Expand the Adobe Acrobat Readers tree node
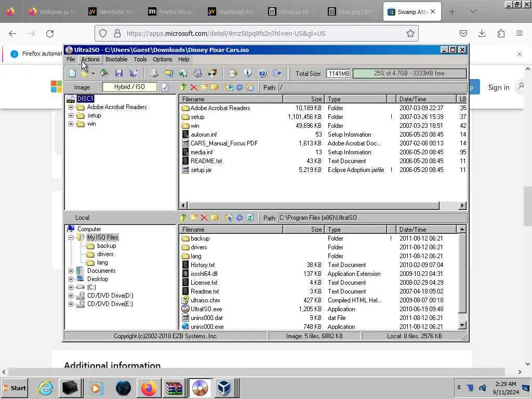 coord(71,107)
